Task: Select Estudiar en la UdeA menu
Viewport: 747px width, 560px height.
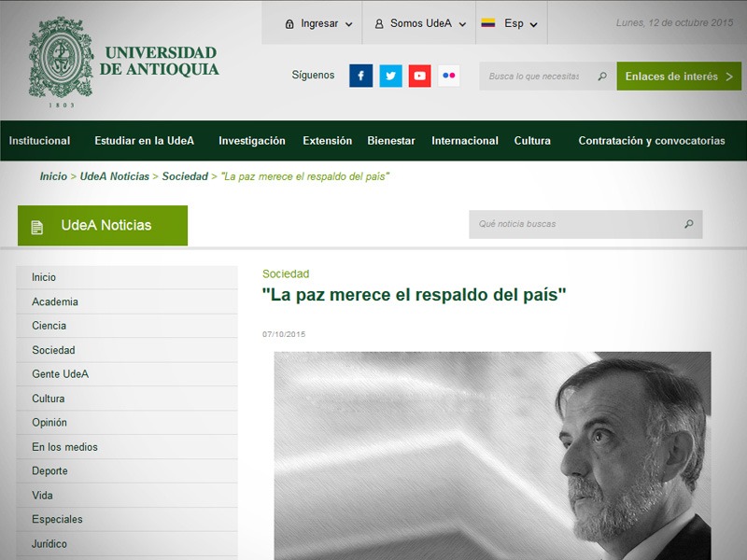Action: 144,141
